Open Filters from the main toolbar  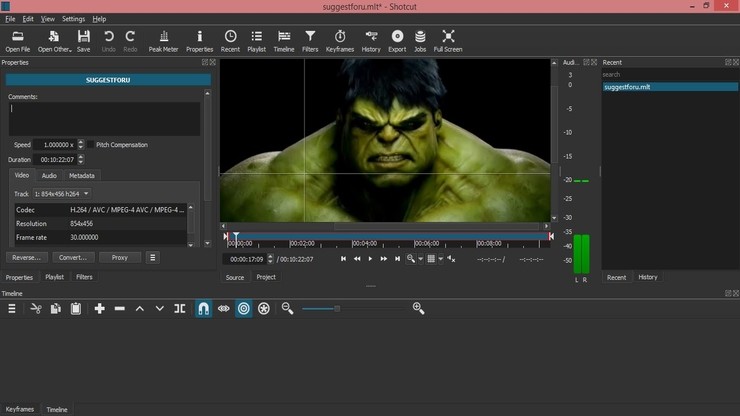point(310,41)
